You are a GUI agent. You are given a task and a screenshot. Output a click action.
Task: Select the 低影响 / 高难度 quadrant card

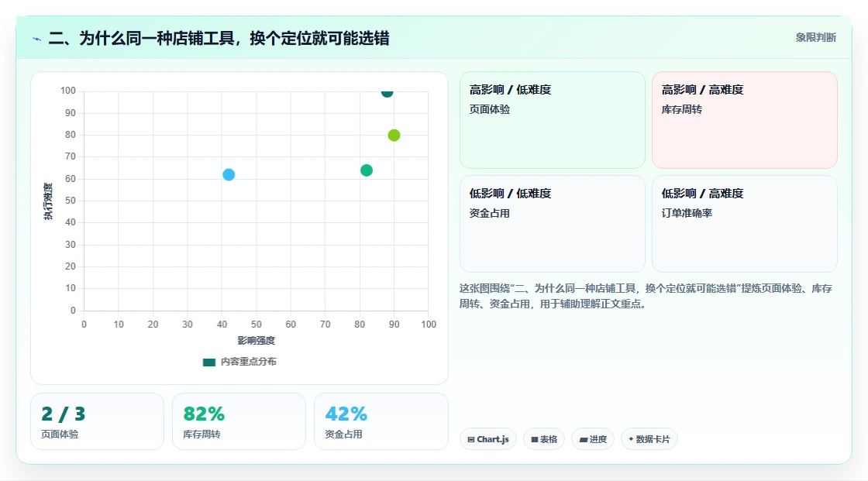[x=745, y=224]
